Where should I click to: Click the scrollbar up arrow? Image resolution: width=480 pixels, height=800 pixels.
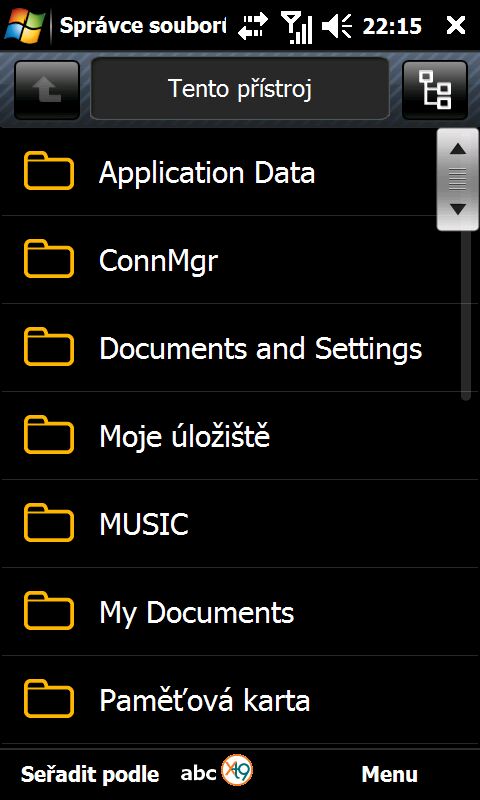tap(459, 149)
